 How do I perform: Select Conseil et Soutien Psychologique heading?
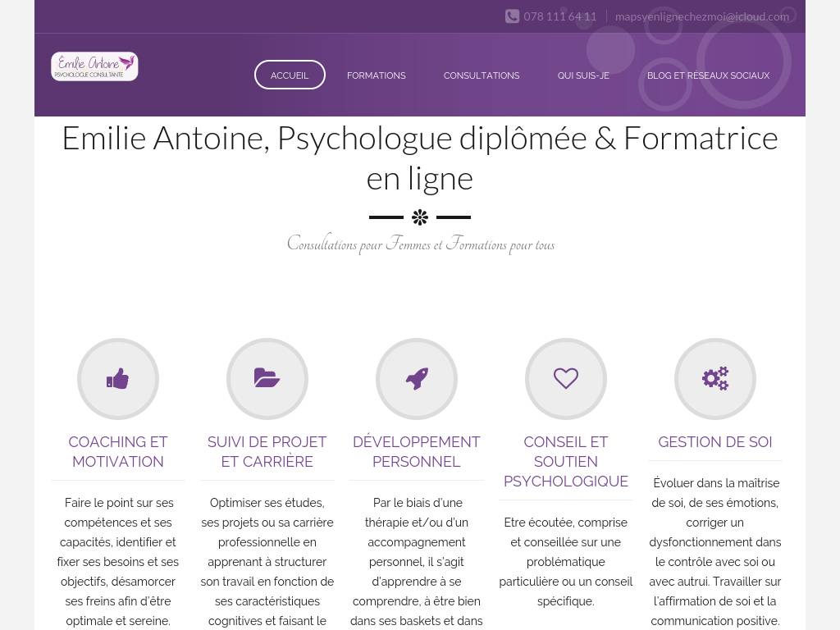tap(566, 461)
